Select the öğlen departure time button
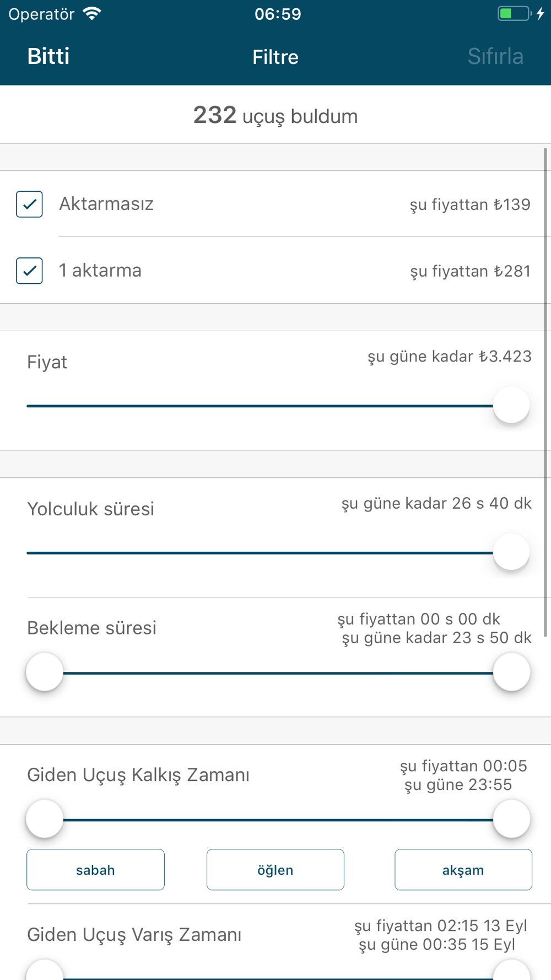The height and width of the screenshot is (980, 551). 275,870
